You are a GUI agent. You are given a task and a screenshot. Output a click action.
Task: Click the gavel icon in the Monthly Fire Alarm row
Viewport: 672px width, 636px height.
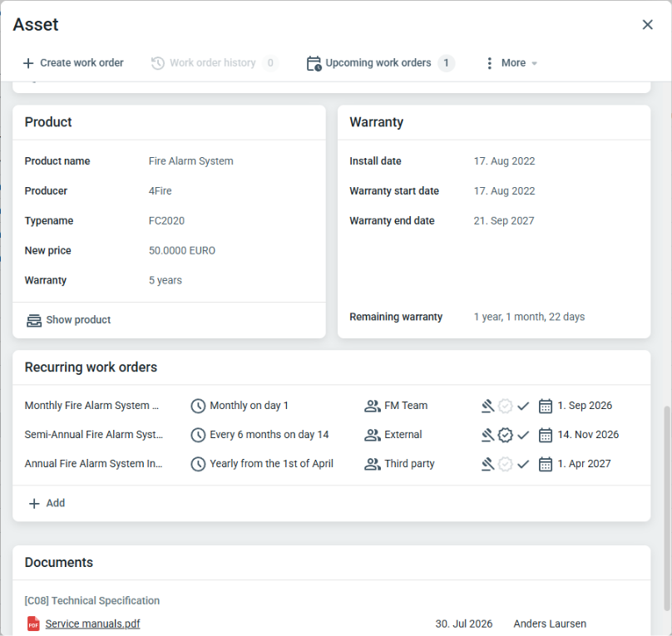pos(487,406)
